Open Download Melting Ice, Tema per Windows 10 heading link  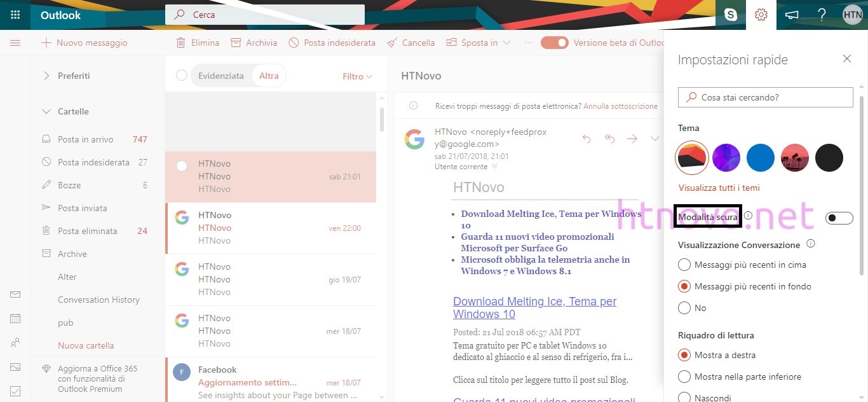click(534, 308)
